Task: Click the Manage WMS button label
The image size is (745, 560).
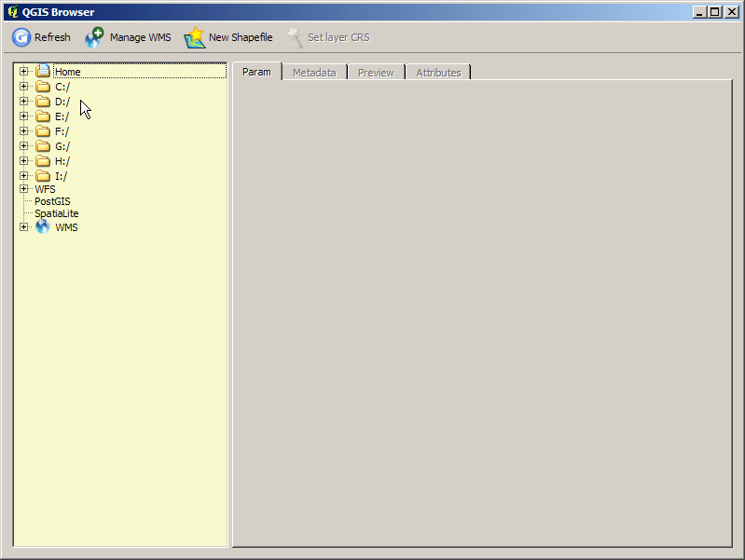Action: point(140,37)
